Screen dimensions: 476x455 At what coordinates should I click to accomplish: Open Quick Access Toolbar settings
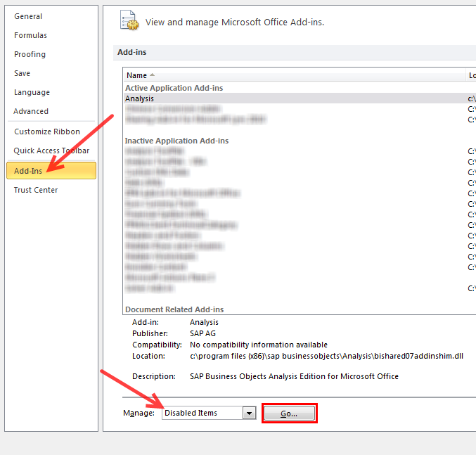(51, 150)
